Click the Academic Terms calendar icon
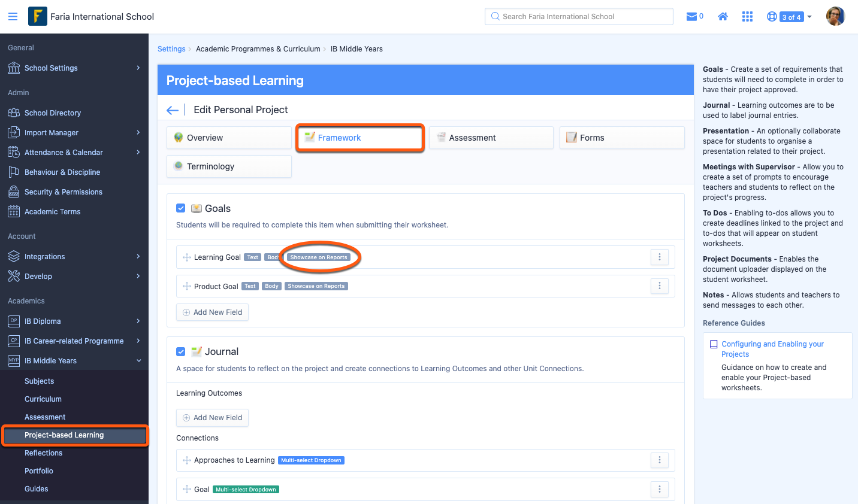Image resolution: width=858 pixels, height=504 pixels. click(x=14, y=211)
